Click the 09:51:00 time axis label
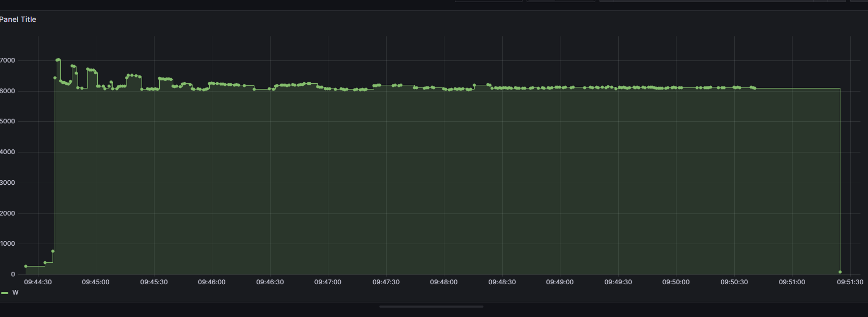This screenshot has height=317, width=868. [x=792, y=282]
